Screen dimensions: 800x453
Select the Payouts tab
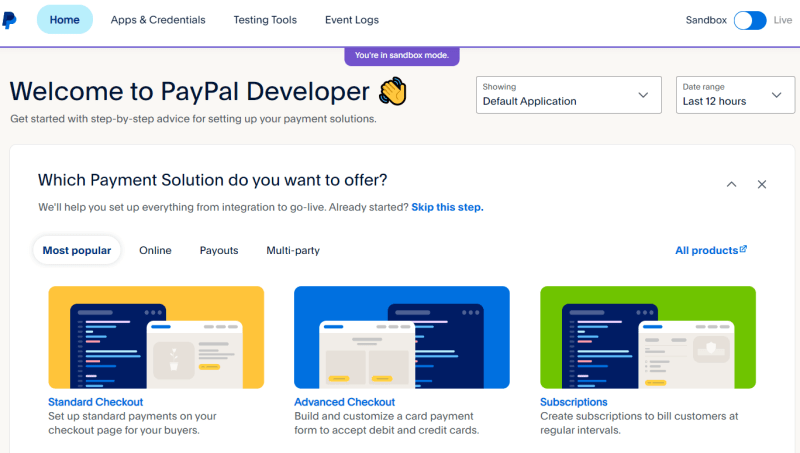pos(219,250)
